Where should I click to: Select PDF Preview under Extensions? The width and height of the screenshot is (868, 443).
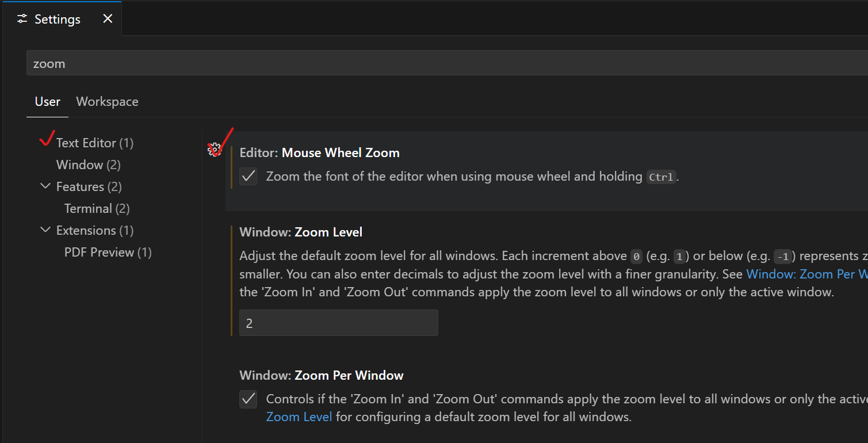click(x=108, y=252)
